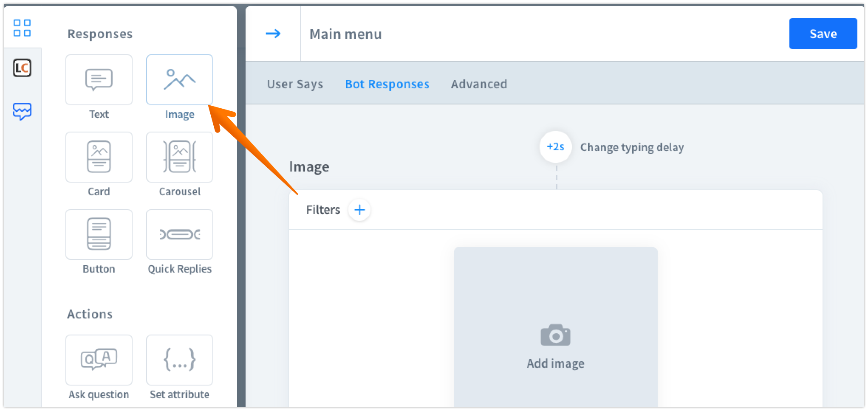Viewport: 868px width, 411px height.
Task: Add a Quick Replies response block
Action: pyautogui.click(x=179, y=234)
